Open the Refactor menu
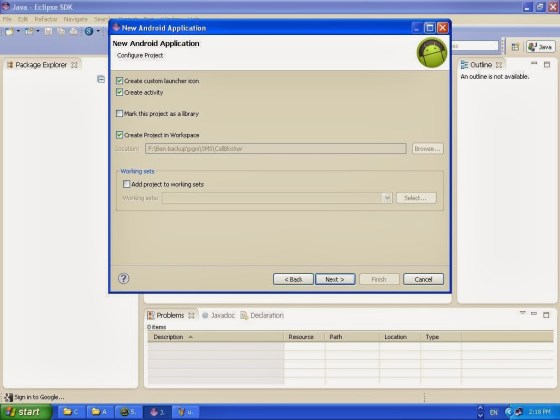Viewport: 560px width, 420px height. click(x=46, y=19)
